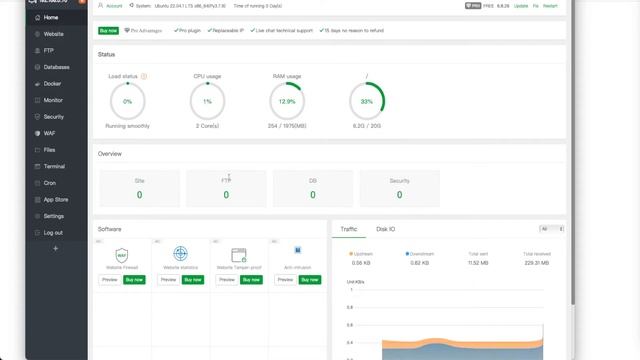
Task: Click the RAM usage 12.9% gauge
Action: point(287,101)
